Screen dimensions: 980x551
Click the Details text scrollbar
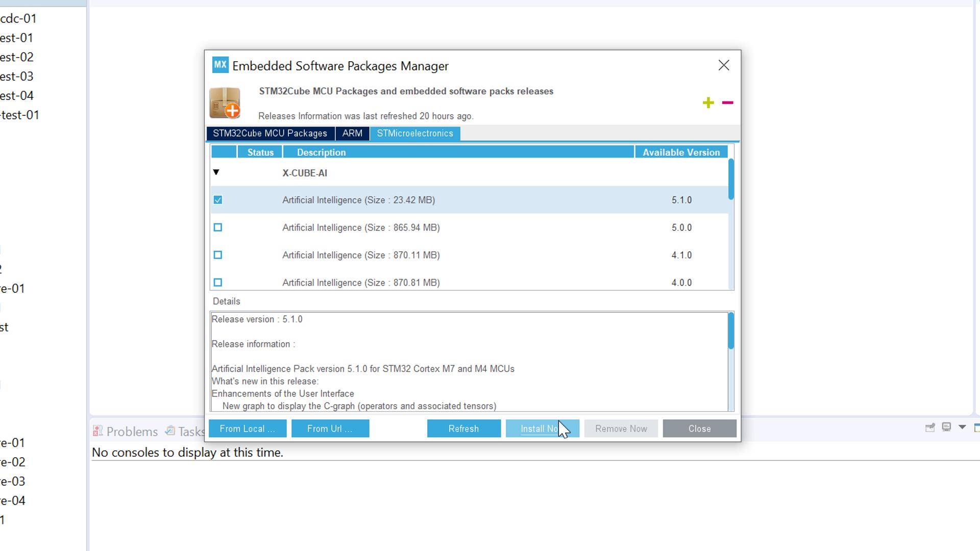(731, 332)
